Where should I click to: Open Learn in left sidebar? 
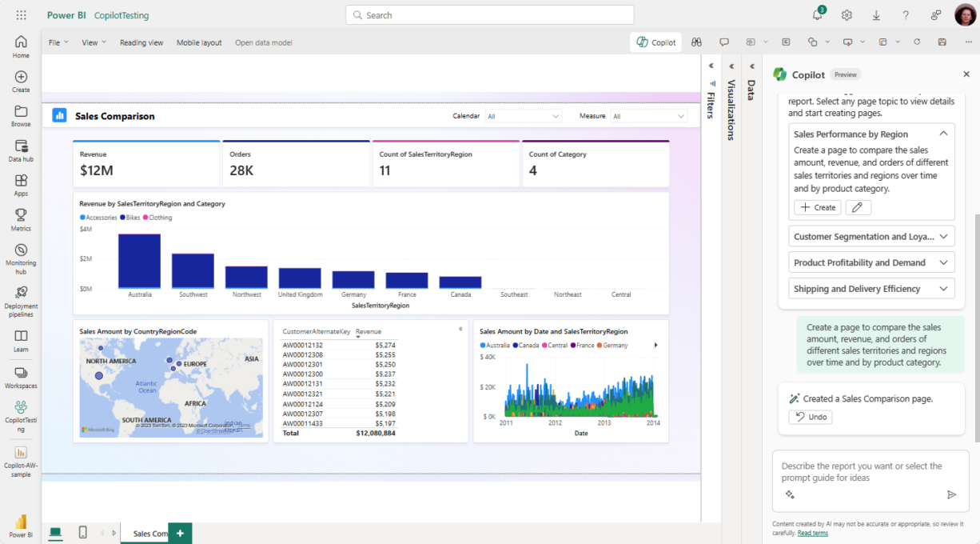21,341
